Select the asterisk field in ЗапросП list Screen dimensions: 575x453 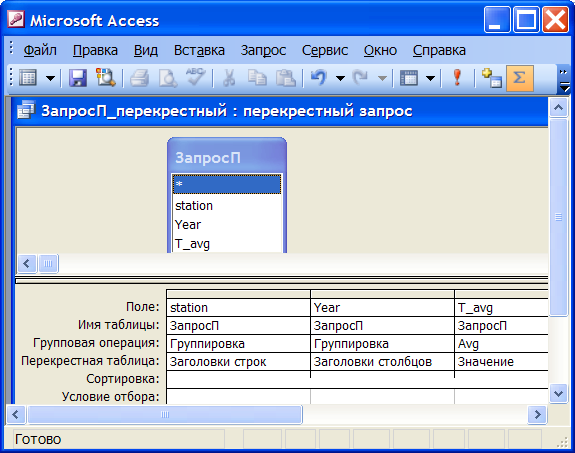click(227, 184)
